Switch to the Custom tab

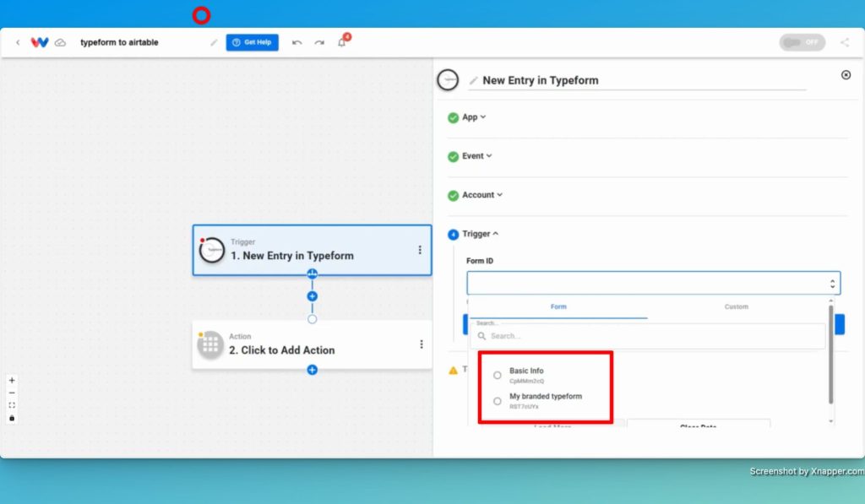click(x=736, y=306)
